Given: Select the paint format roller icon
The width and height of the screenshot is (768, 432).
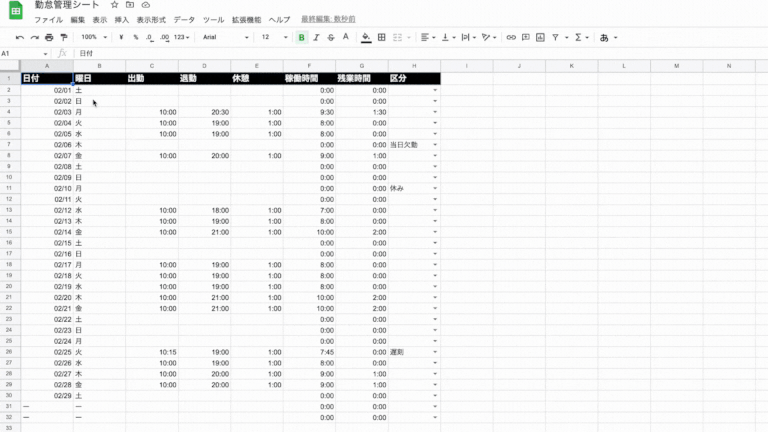Looking at the screenshot, I should point(64,37).
